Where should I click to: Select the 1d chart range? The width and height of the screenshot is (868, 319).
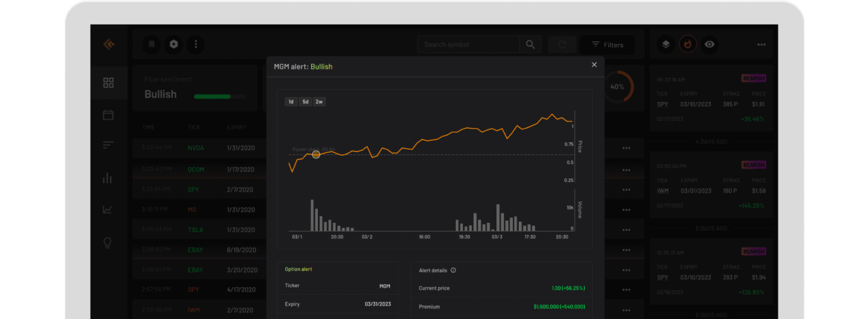pos(291,101)
